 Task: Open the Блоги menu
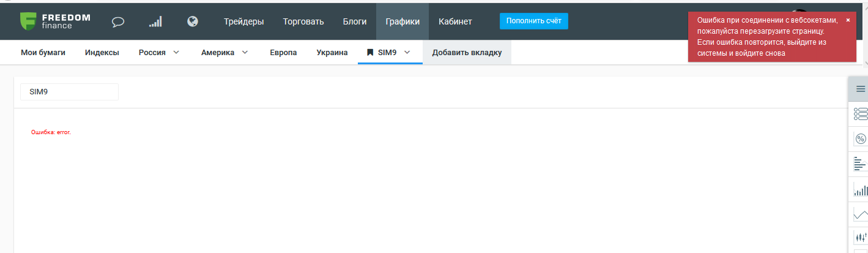355,21
